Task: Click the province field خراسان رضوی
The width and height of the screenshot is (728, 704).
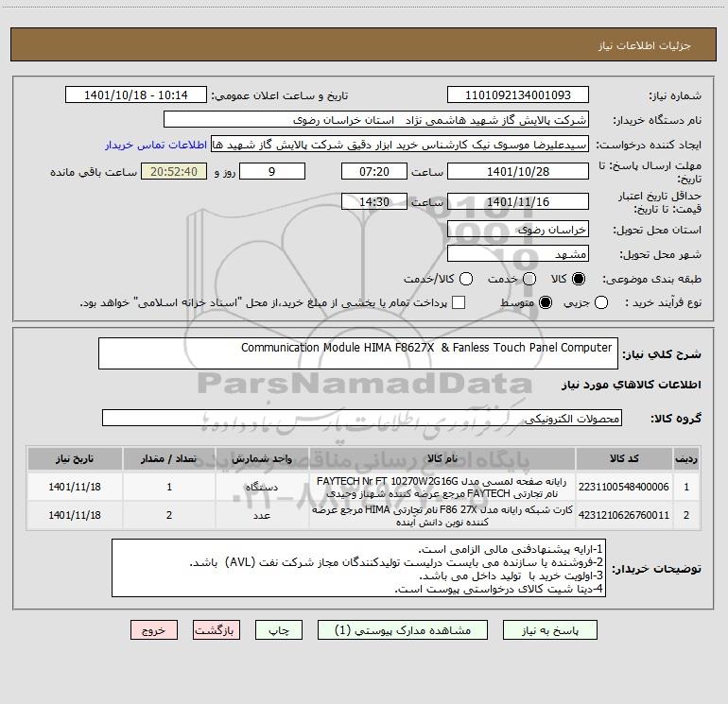Action: click(518, 229)
